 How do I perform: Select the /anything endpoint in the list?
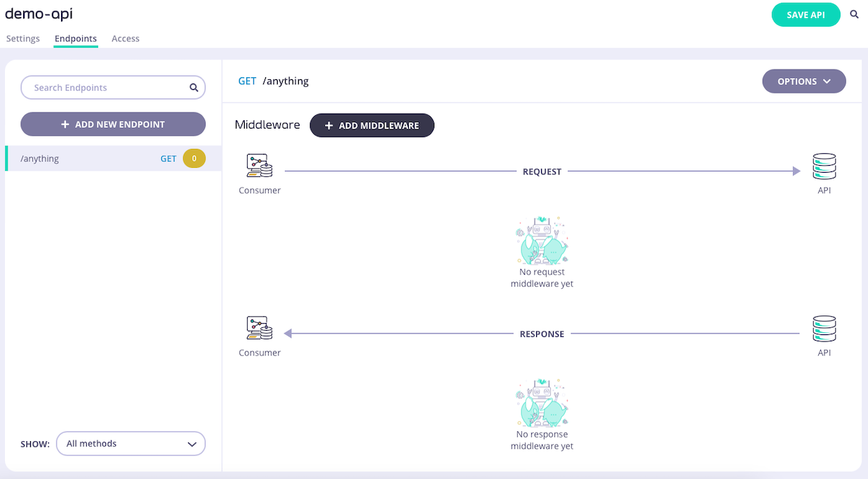pos(113,159)
